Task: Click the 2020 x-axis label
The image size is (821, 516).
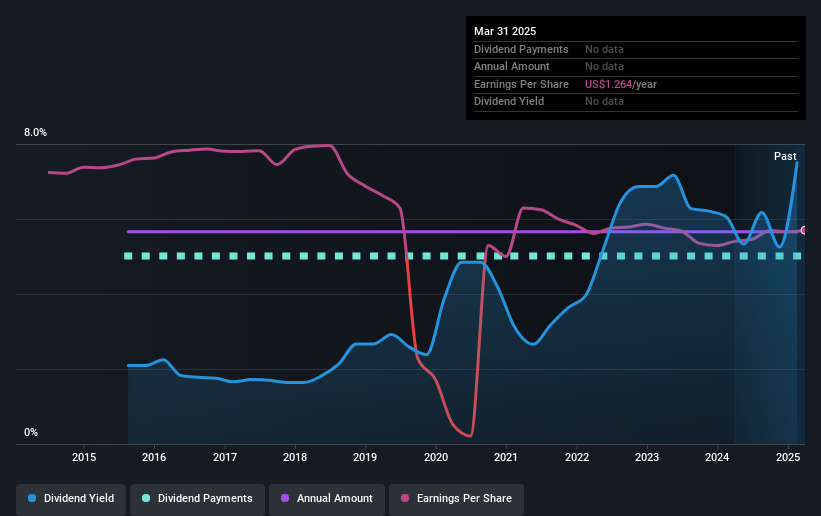Action: (436, 457)
